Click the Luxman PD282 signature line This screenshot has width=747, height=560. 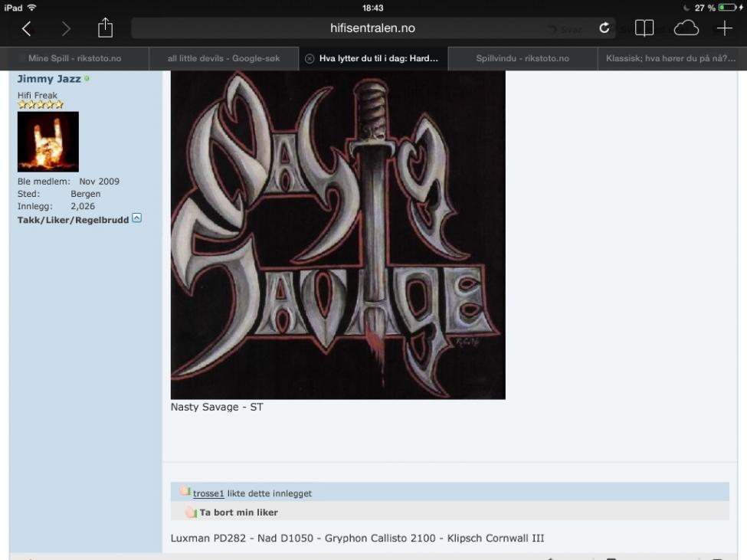tap(357, 538)
